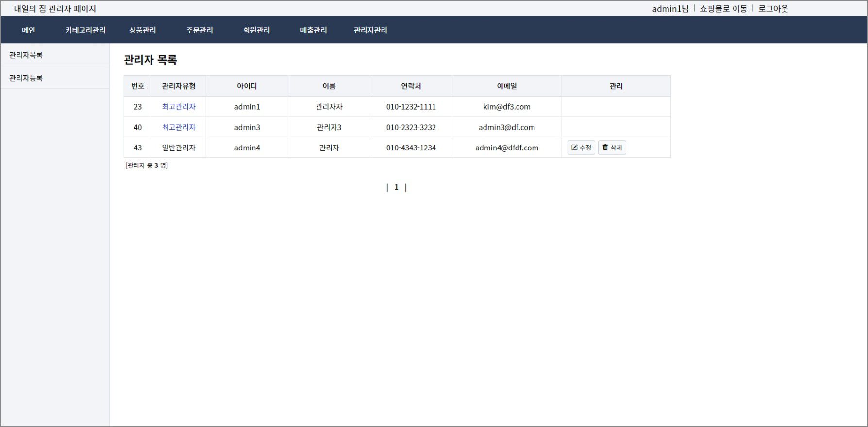Click the 삭제 delete button for admin4
This screenshot has height=427, width=868.
612,148
